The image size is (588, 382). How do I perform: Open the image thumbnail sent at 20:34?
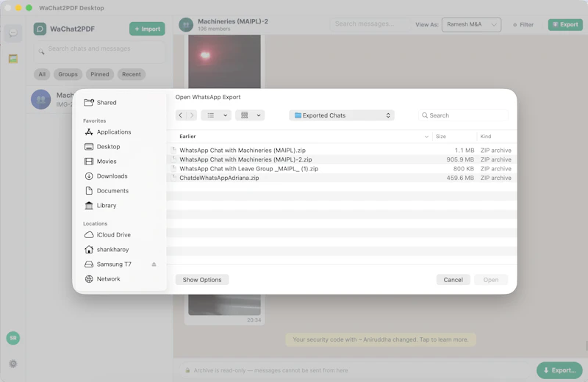[x=224, y=305]
